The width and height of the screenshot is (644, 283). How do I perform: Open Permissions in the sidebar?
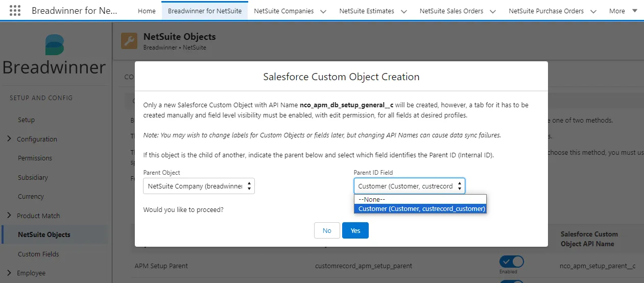35,158
